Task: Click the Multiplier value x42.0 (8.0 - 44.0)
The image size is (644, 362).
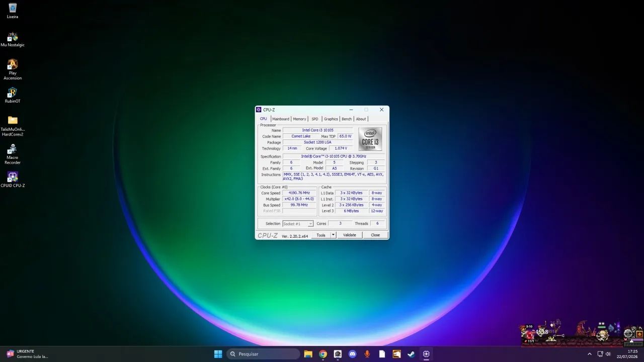Action: click(299, 199)
